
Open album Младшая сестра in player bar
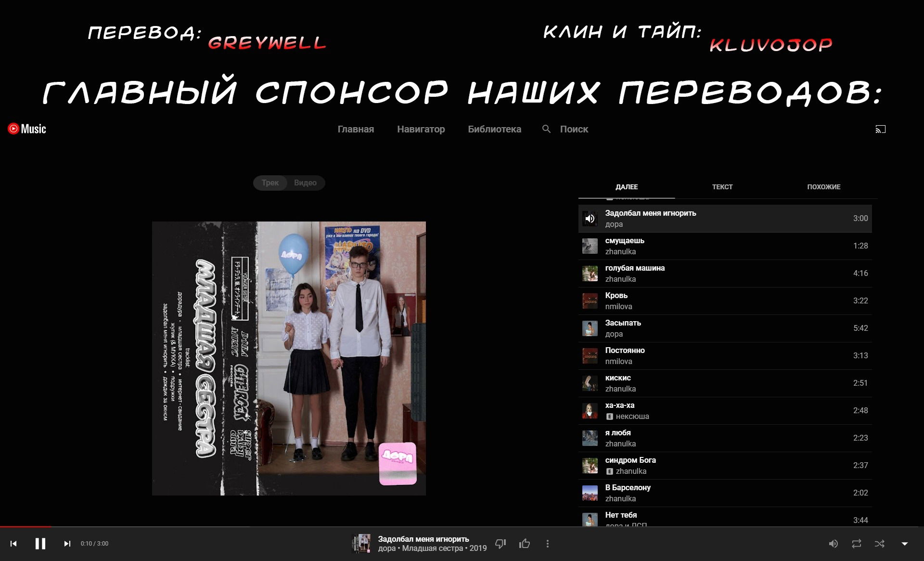433,548
